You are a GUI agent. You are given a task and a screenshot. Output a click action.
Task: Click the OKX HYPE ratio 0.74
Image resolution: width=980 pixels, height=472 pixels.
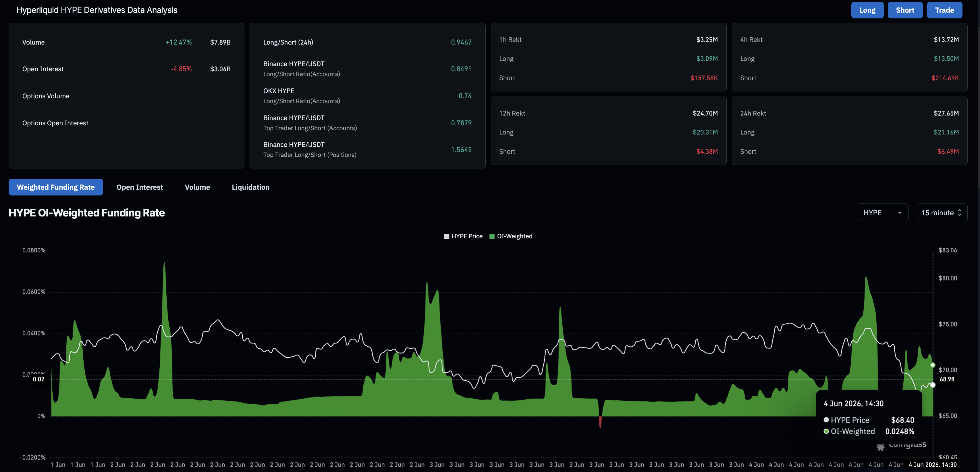coord(465,96)
